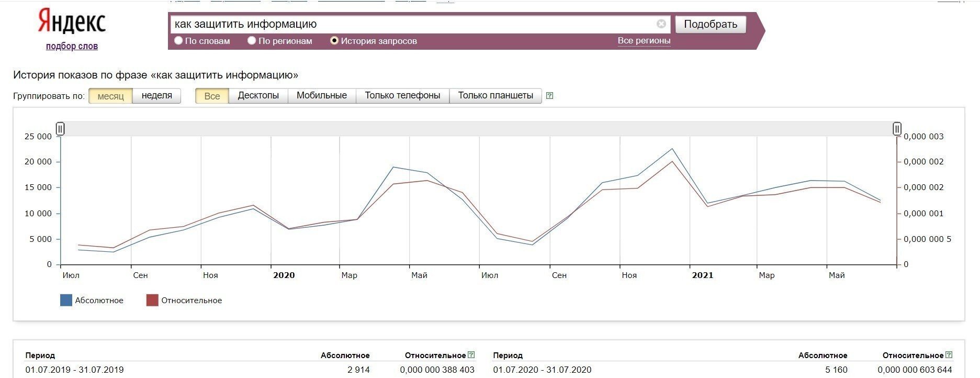
Task: Group results by месяц
Action: (110, 96)
